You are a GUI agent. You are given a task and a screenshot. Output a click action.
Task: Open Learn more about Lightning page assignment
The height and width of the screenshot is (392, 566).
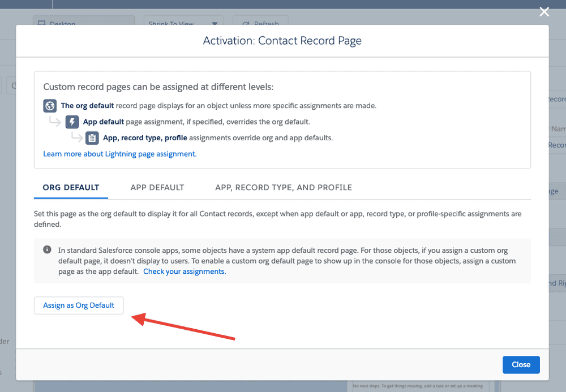tap(119, 153)
